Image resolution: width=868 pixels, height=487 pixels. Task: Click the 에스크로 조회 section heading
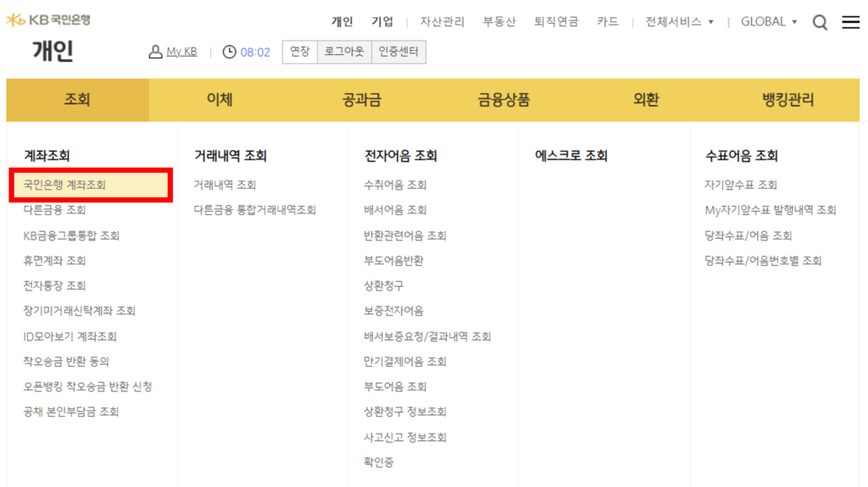click(x=570, y=156)
